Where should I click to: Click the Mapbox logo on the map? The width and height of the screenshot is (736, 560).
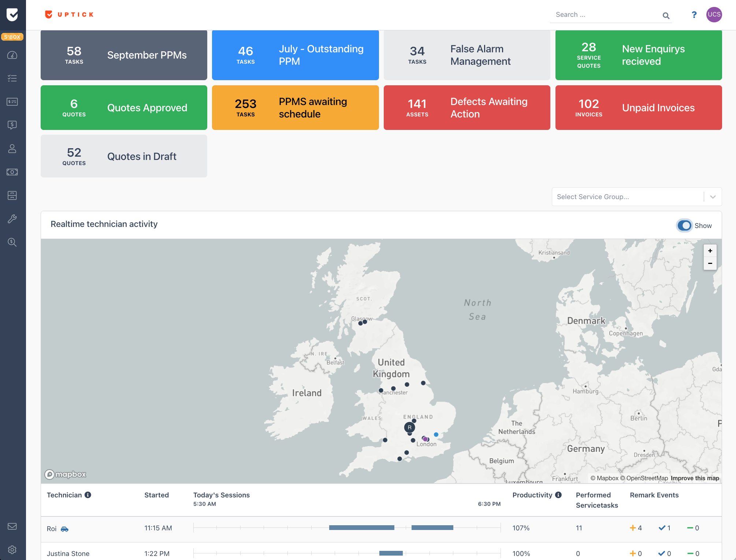point(66,474)
